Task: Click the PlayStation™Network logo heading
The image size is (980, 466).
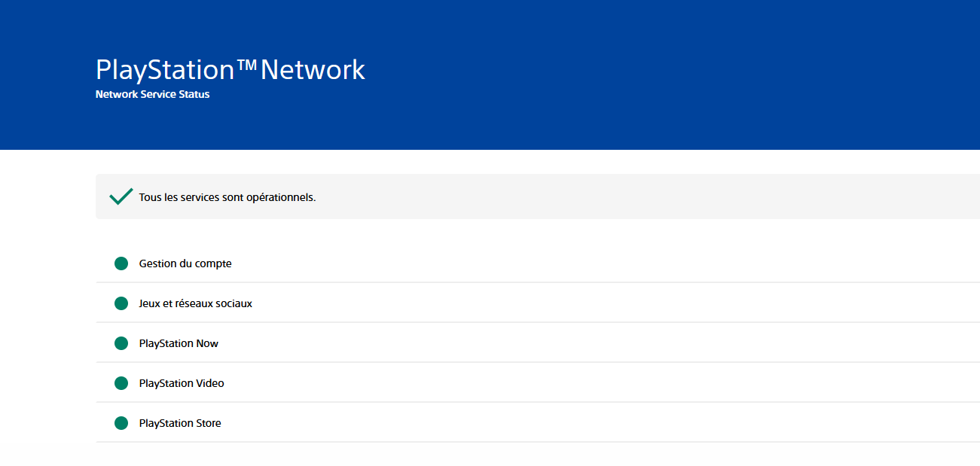Action: [x=229, y=69]
